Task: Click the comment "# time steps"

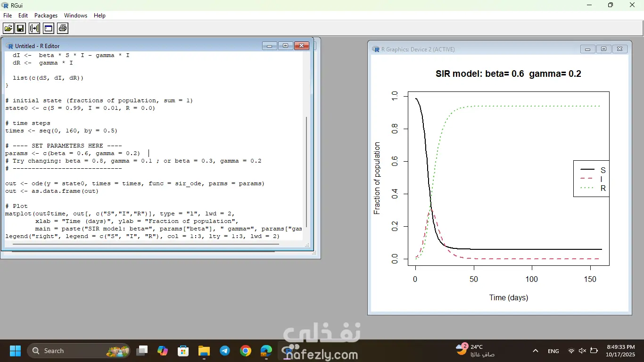Action: point(28,123)
